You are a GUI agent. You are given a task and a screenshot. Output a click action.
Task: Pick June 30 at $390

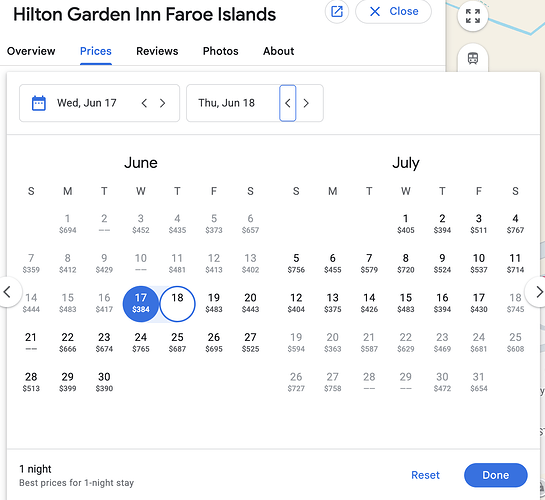coord(104,382)
